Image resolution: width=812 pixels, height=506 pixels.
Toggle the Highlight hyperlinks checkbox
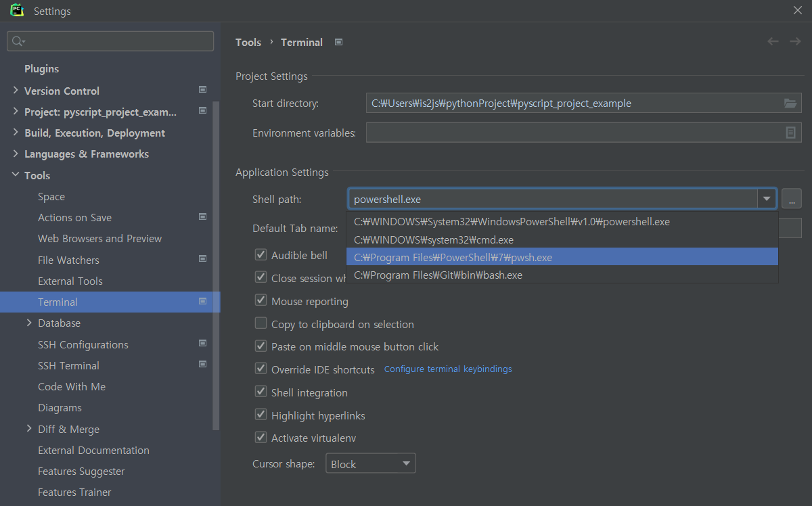coord(261,414)
